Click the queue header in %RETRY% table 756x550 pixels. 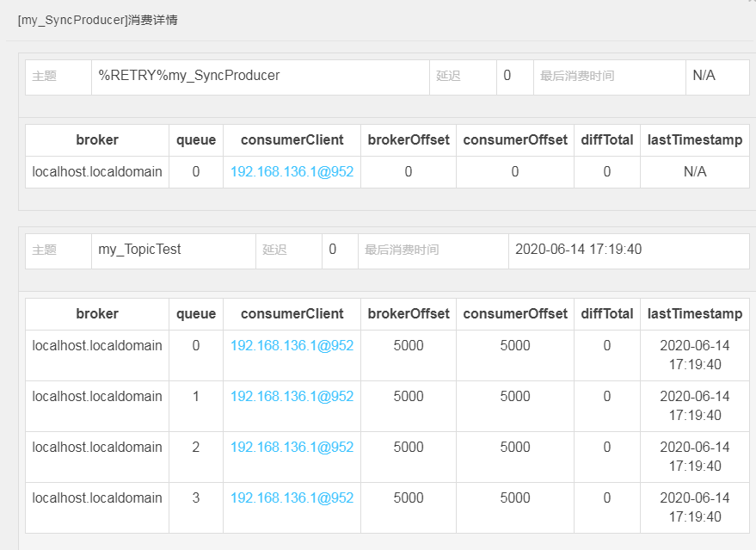196,140
